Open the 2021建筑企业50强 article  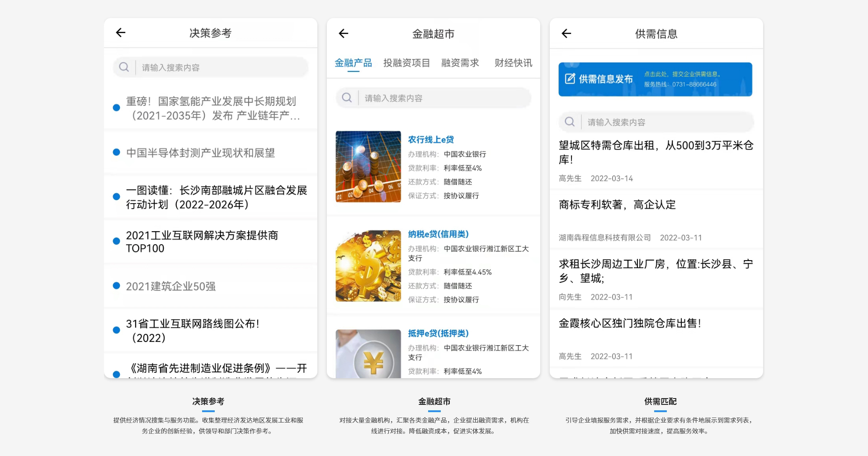[x=170, y=286]
